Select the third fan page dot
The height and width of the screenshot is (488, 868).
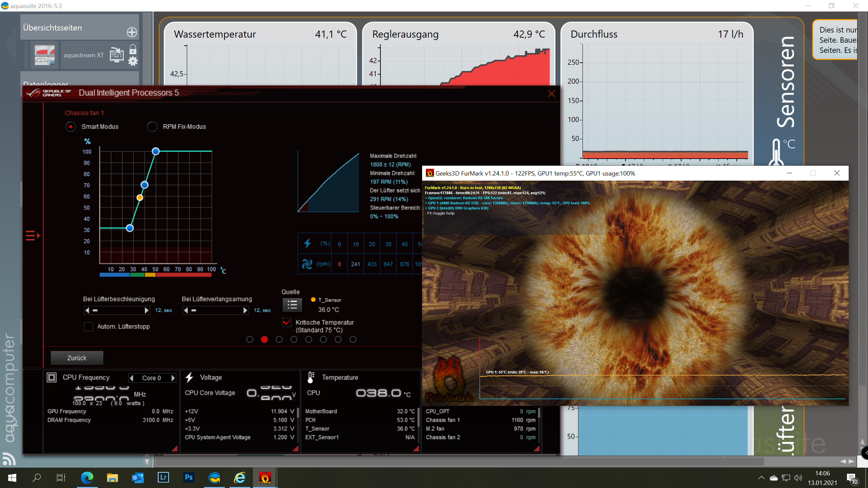click(279, 340)
